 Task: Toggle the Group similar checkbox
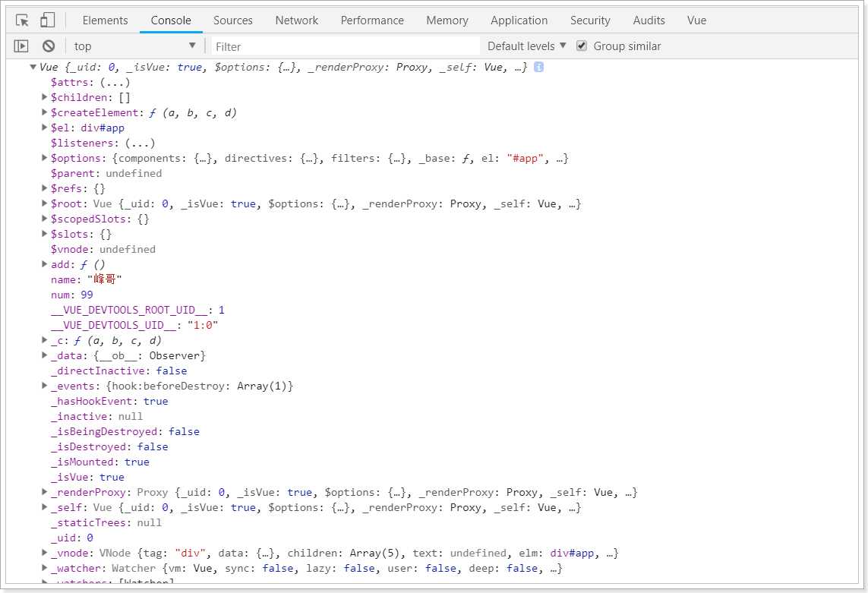[x=581, y=46]
